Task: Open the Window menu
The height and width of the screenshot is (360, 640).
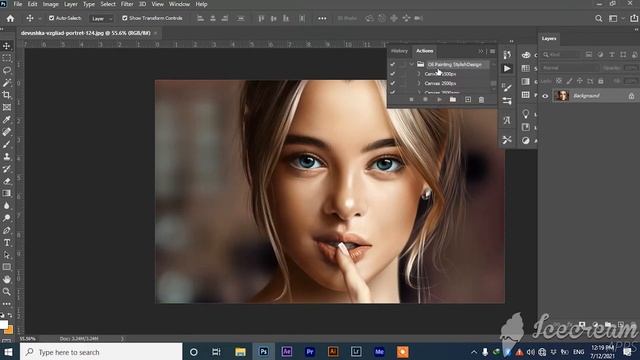Action: pyautogui.click(x=179, y=4)
